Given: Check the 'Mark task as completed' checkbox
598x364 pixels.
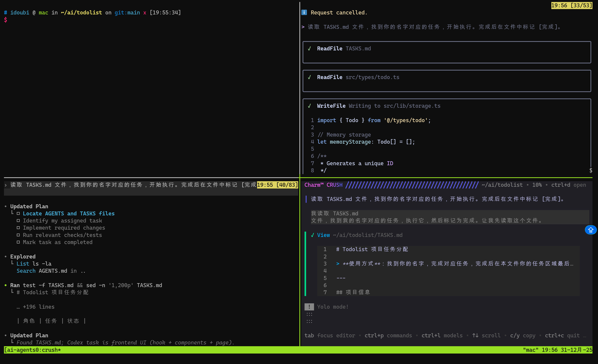Looking at the screenshot, I should (x=18, y=242).
